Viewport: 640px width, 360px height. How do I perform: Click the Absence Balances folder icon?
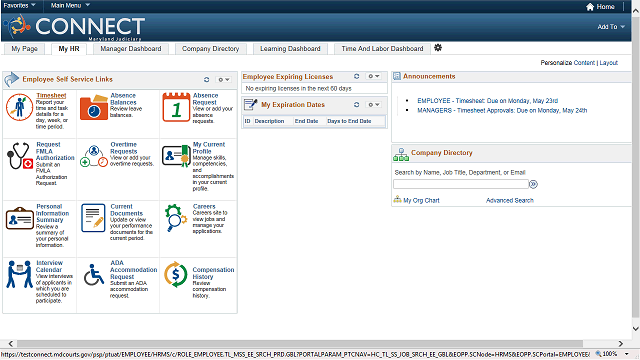tap(93, 107)
